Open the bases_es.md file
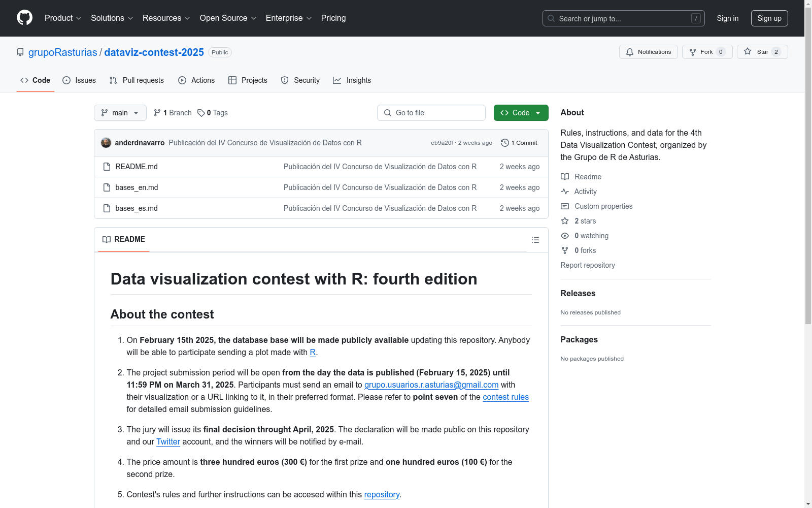This screenshot has width=812, height=508. click(x=137, y=208)
